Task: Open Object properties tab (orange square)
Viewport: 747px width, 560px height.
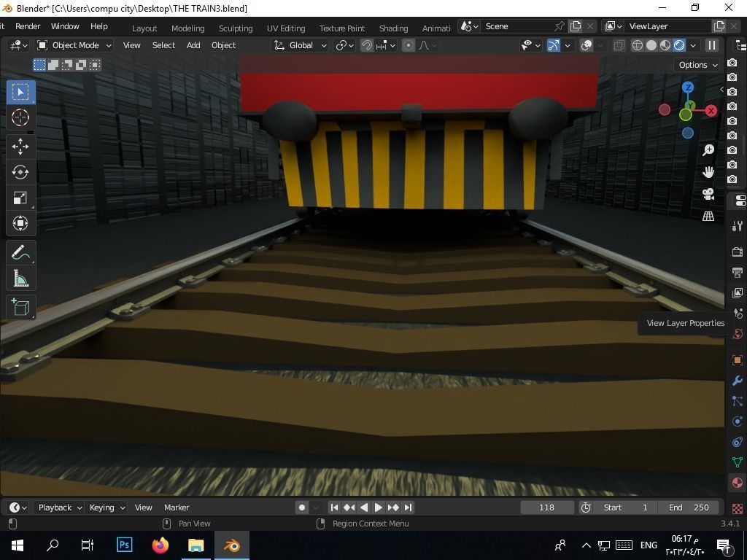Action: (x=738, y=360)
